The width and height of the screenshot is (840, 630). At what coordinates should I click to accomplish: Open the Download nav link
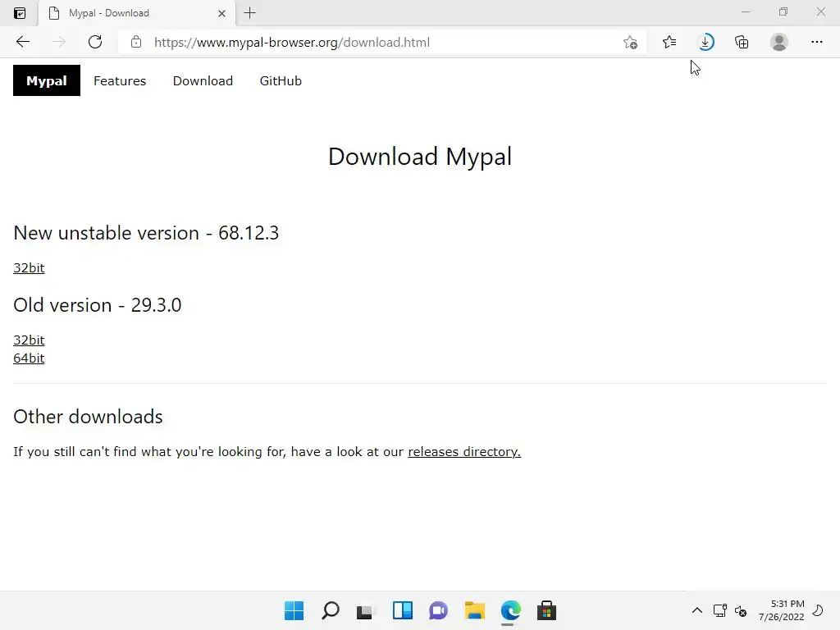pos(203,81)
